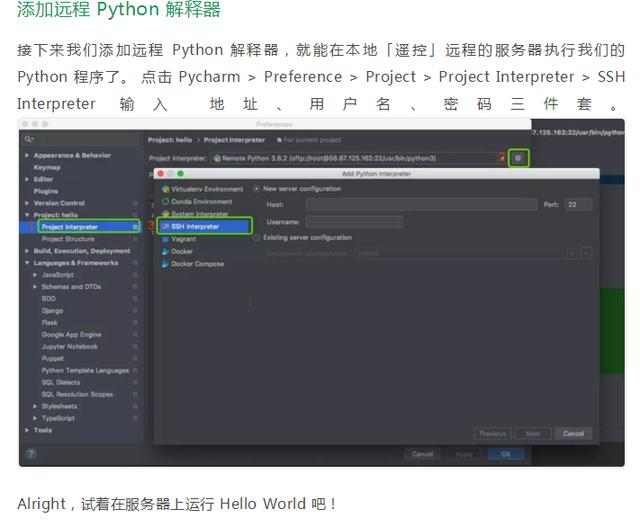640x527 pixels.
Task: Open Plugins settings
Action: pyautogui.click(x=46, y=191)
